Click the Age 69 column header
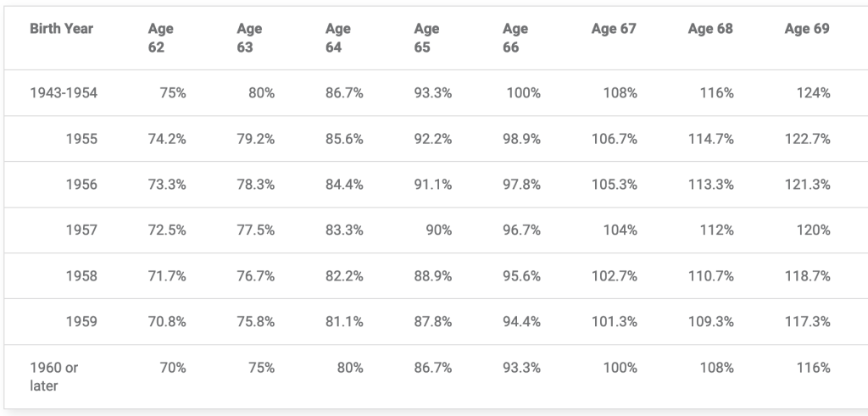This screenshot has height=416, width=868. 807,29
